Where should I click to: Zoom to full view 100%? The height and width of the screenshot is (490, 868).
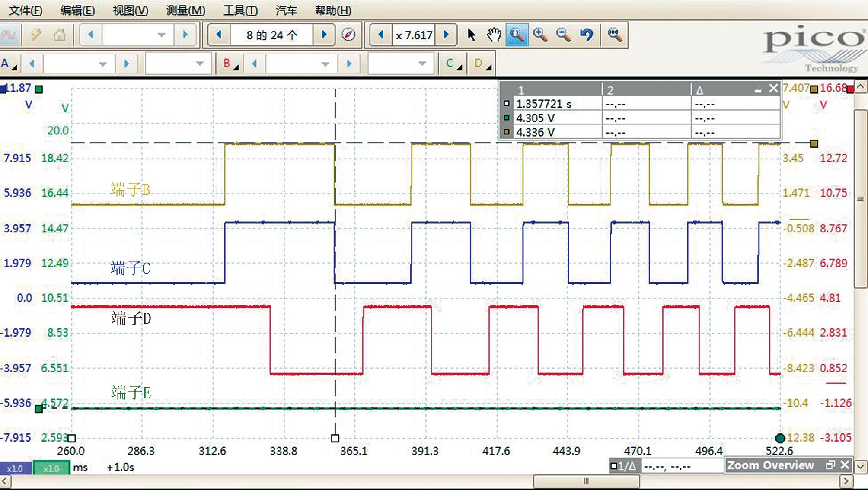click(614, 35)
